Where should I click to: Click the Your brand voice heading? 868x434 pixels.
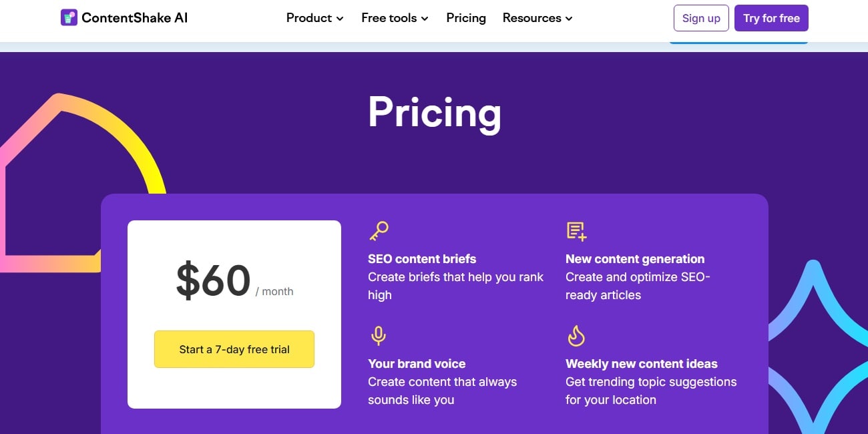417,364
